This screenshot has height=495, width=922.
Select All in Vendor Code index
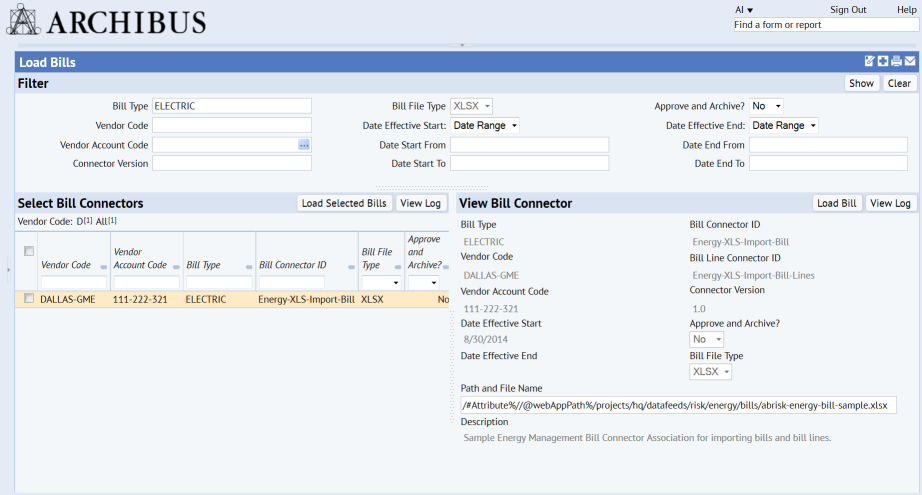tap(106, 222)
